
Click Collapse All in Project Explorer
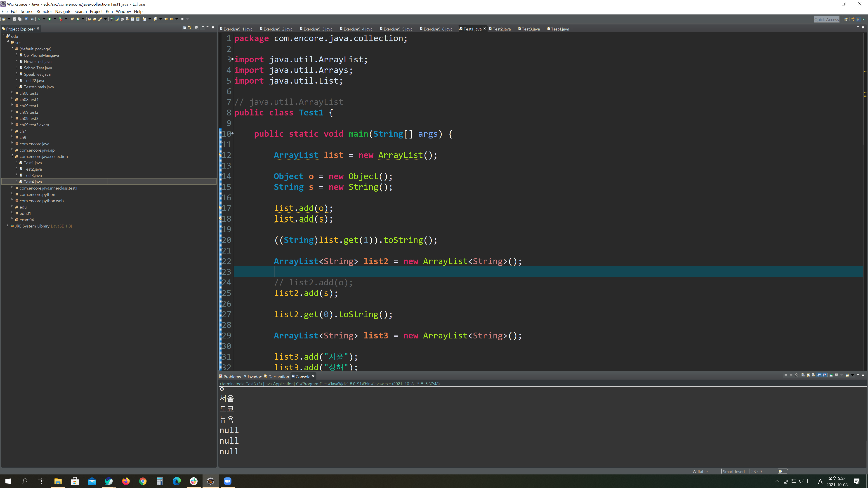[x=184, y=28]
